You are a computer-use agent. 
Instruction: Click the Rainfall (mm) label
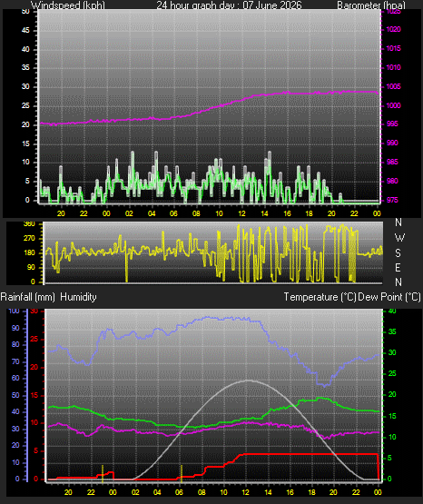(27, 297)
